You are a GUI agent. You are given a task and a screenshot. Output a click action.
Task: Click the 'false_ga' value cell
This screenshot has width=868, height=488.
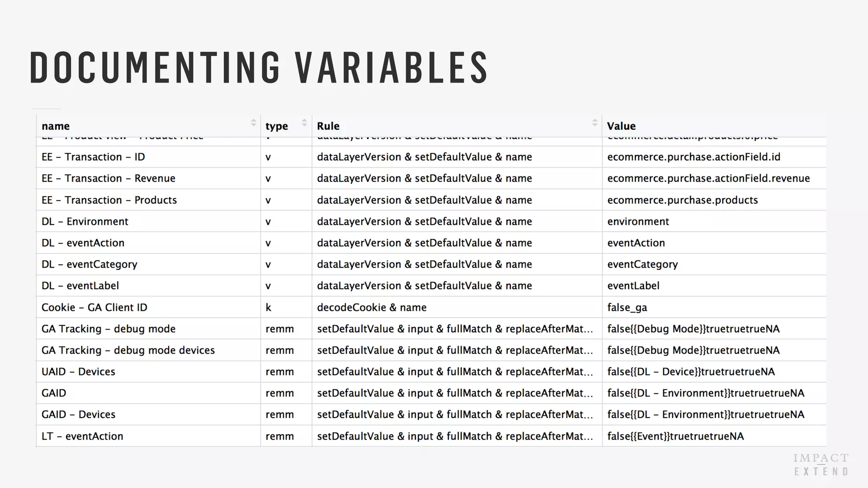pyautogui.click(x=714, y=308)
